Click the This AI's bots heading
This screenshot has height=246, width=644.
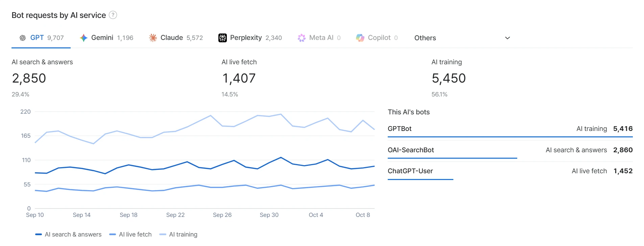pos(409,112)
